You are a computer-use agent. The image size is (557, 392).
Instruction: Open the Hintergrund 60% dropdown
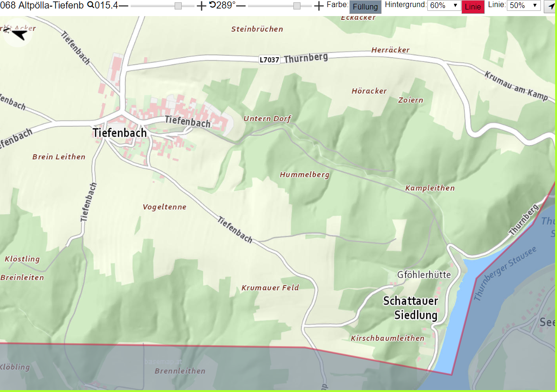(x=444, y=5)
